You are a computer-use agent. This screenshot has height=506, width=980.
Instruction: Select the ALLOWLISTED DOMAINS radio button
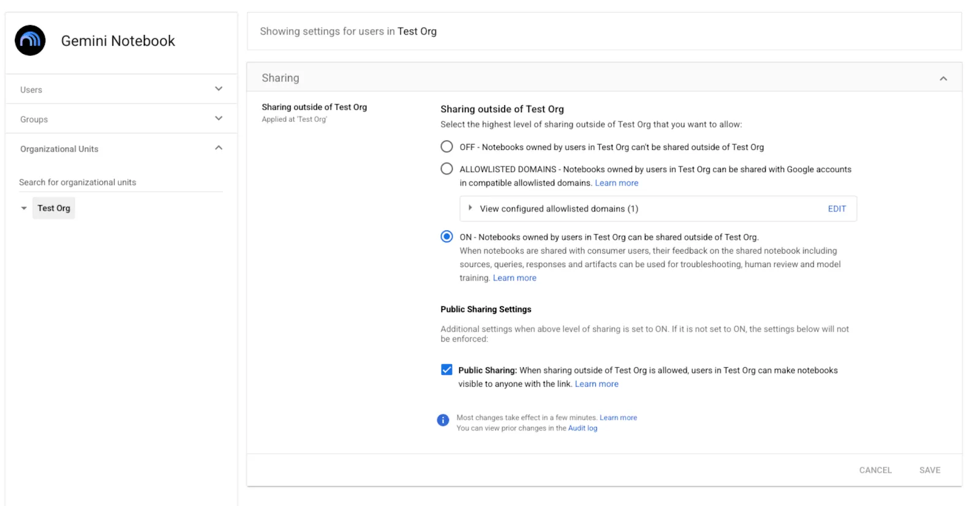pos(447,168)
